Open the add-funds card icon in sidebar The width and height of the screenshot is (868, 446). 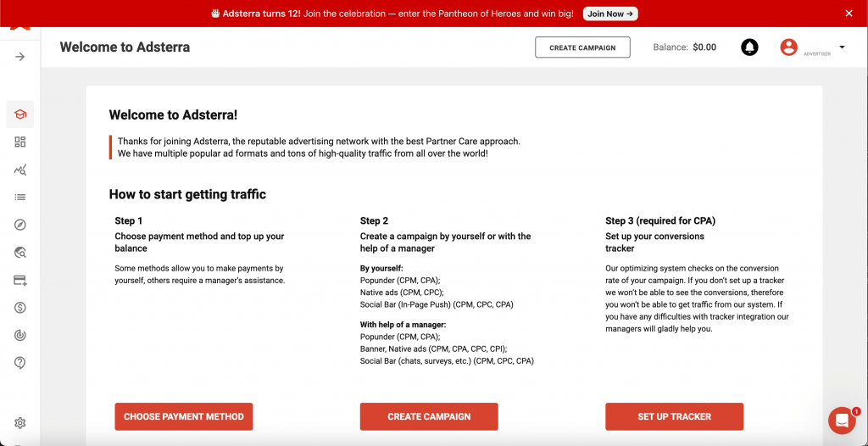pyautogui.click(x=20, y=281)
